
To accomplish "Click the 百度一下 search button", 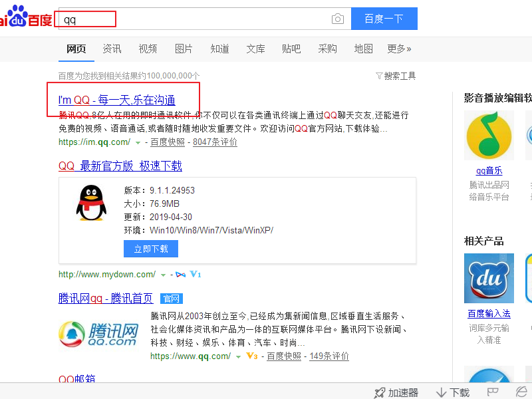I will click(384, 19).
